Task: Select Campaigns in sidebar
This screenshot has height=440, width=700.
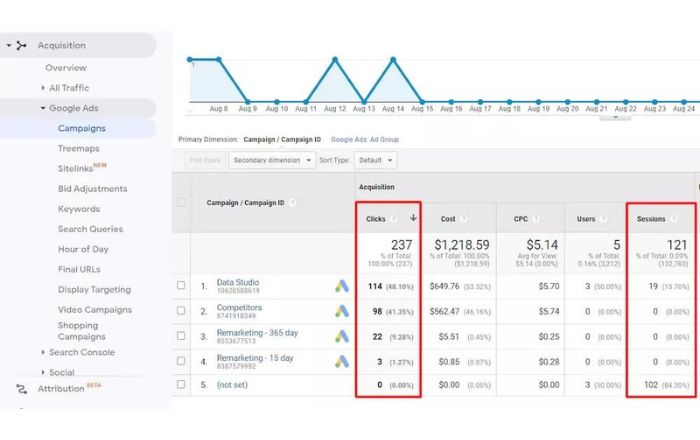Action: tap(82, 128)
